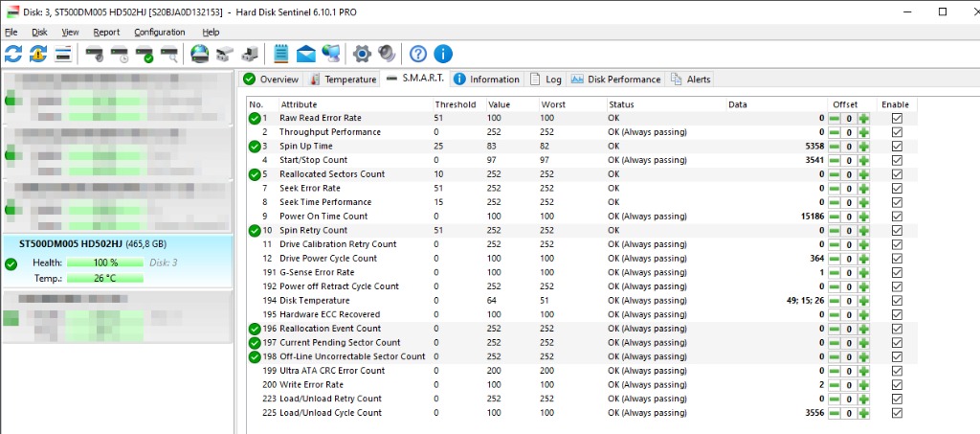Click offset value field for Seek Error Rate
Screen dimensions: 980x434
pos(850,188)
